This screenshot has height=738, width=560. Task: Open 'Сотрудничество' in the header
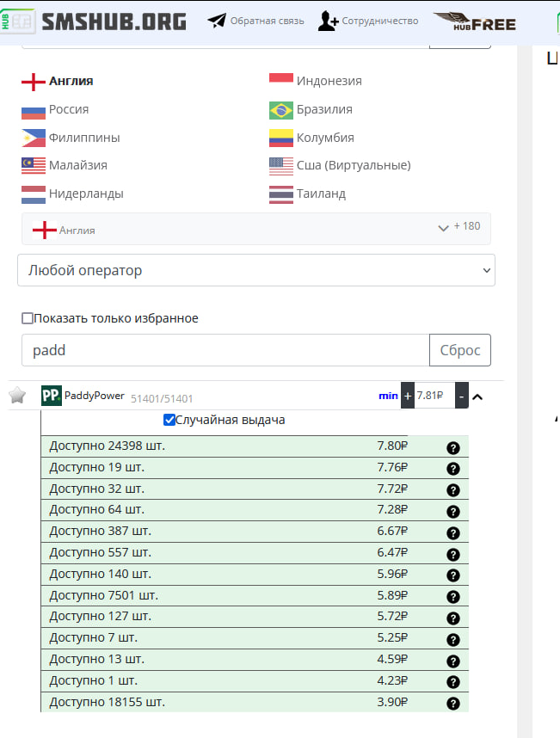[x=368, y=21]
